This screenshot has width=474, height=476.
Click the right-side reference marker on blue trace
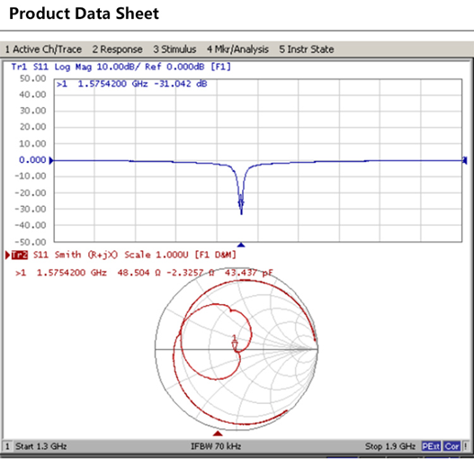465,160
